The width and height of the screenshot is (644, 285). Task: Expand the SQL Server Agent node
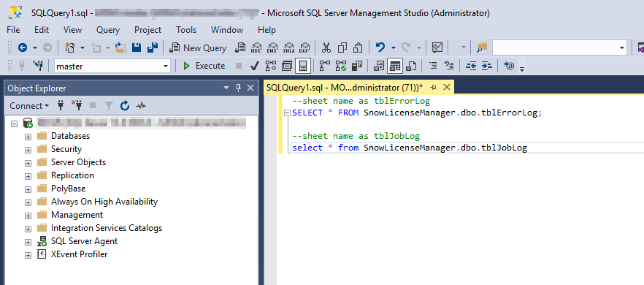(x=28, y=242)
